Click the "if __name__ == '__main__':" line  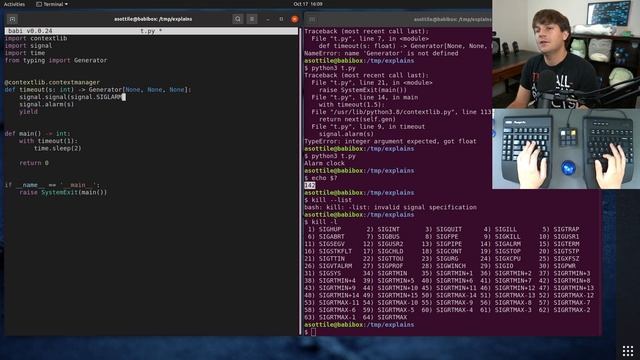pyautogui.click(x=52, y=185)
